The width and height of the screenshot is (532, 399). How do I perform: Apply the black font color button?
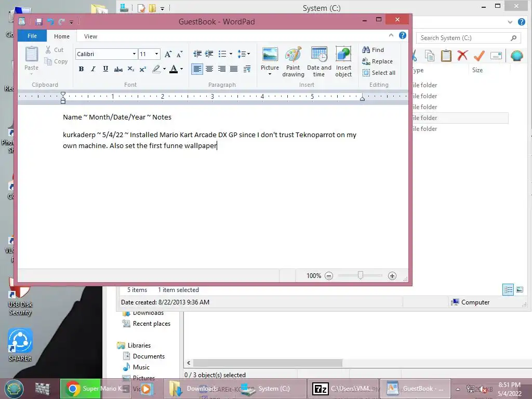pos(174,69)
